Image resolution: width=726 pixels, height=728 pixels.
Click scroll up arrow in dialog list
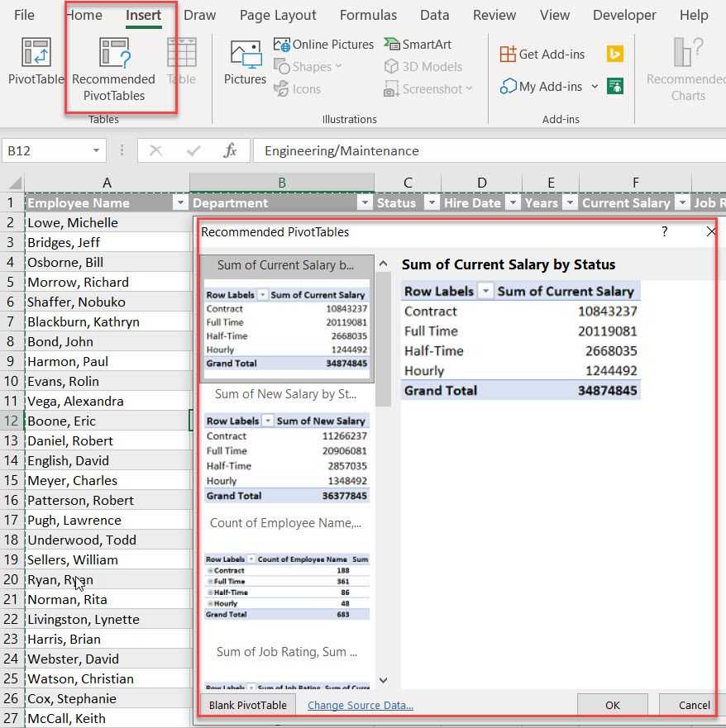[x=383, y=264]
